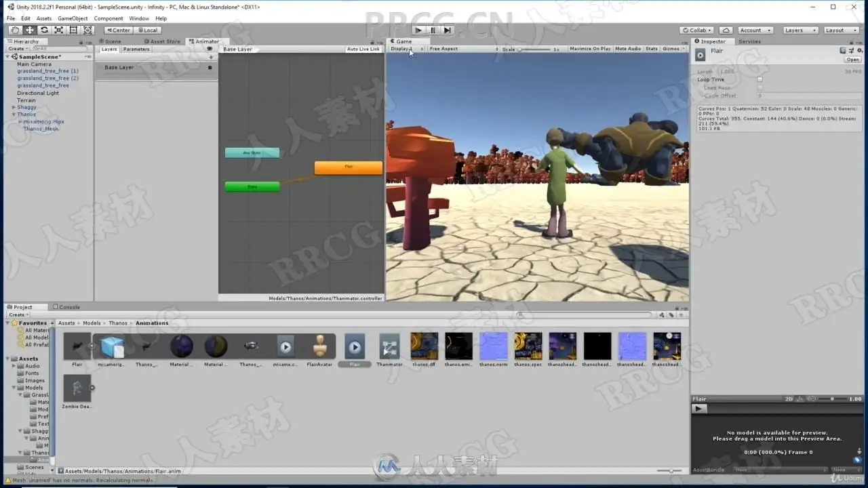
Task: Select the combined Transform tool
Action: point(87,30)
